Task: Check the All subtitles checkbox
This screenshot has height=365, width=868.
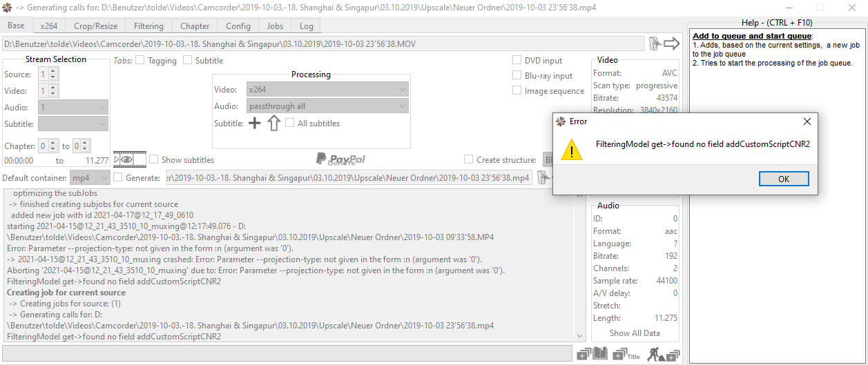Action: pyautogui.click(x=290, y=124)
